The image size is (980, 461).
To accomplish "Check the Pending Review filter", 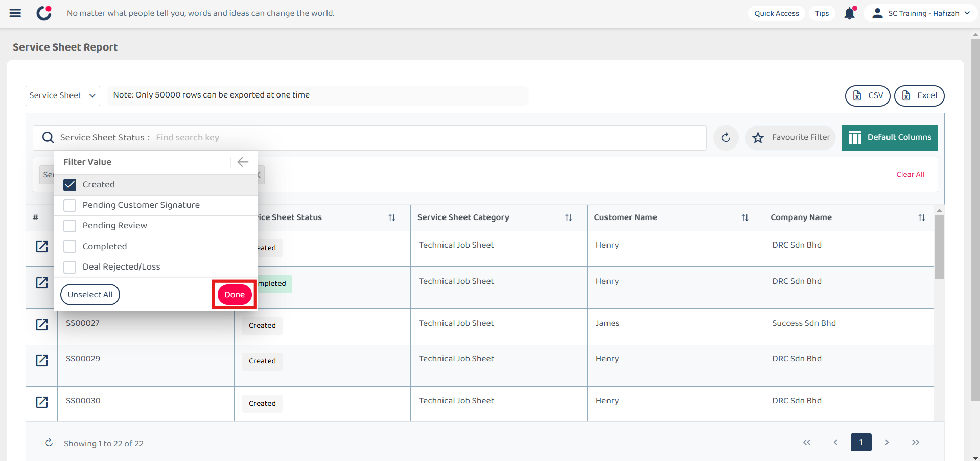I will 70,226.
